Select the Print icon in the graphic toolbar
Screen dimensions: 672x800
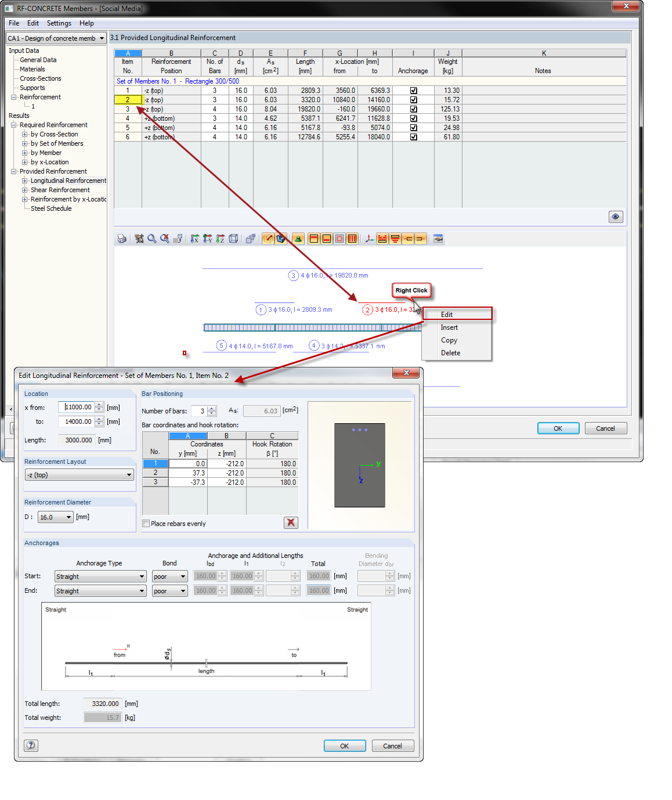pos(122,239)
